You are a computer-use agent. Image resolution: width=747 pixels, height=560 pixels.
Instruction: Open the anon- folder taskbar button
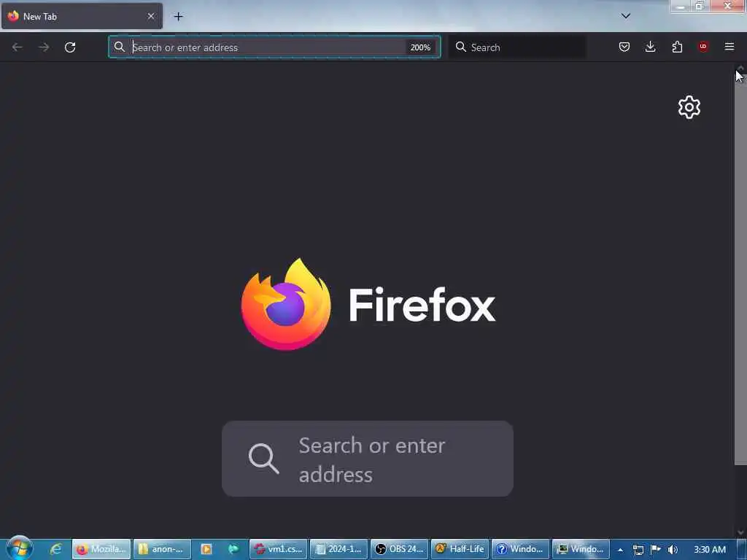pyautogui.click(x=162, y=549)
